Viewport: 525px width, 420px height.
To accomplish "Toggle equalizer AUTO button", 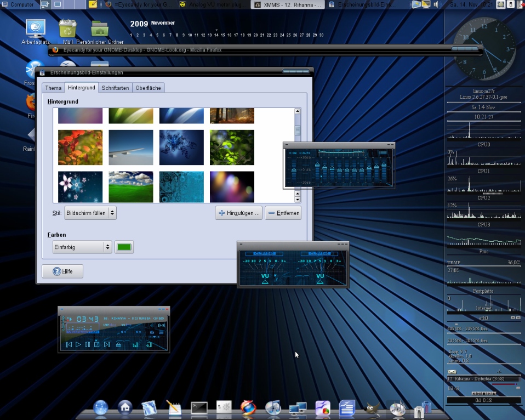I will (305, 153).
